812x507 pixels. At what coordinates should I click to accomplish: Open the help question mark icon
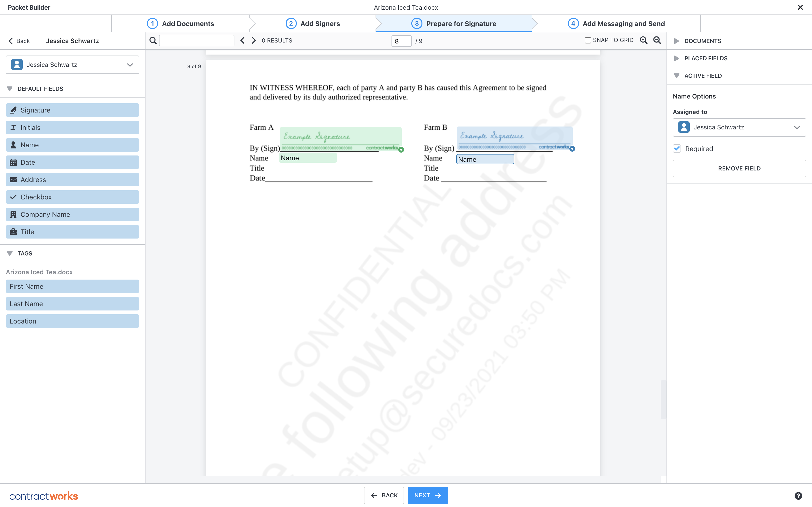click(798, 496)
